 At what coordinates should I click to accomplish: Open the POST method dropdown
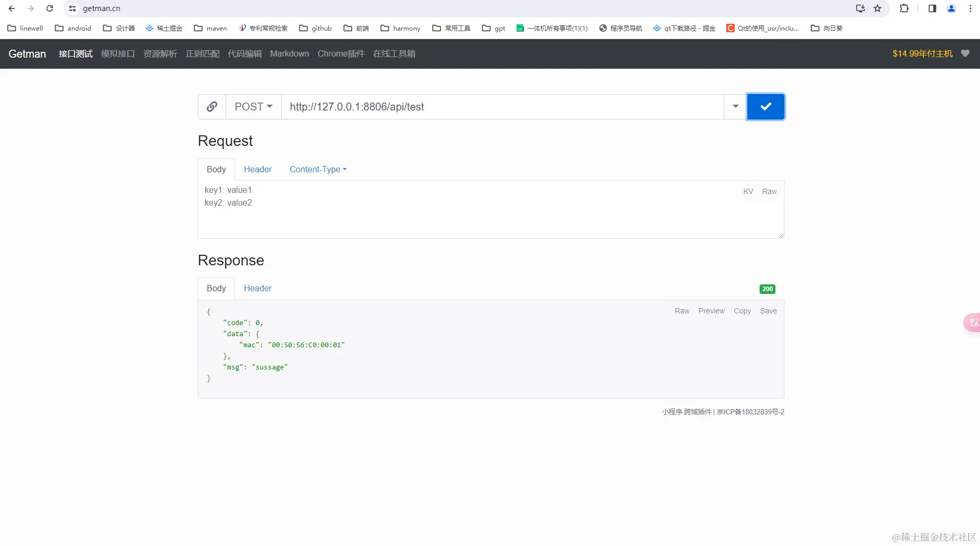(x=254, y=107)
